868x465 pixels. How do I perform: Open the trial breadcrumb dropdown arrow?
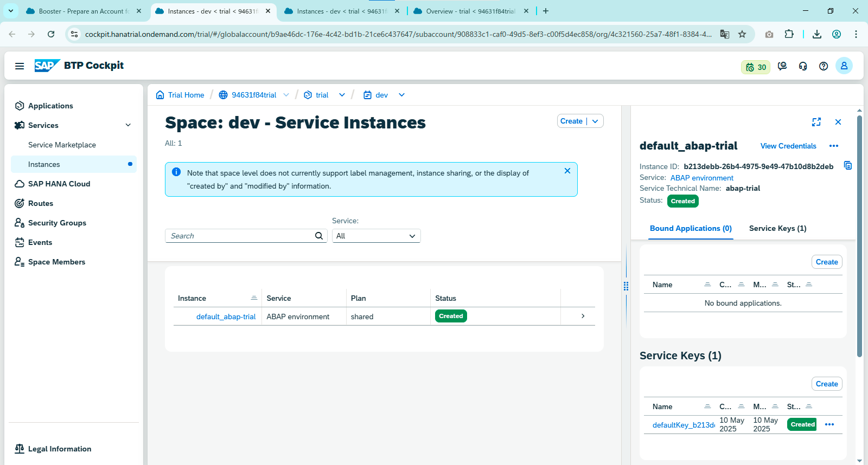[342, 95]
